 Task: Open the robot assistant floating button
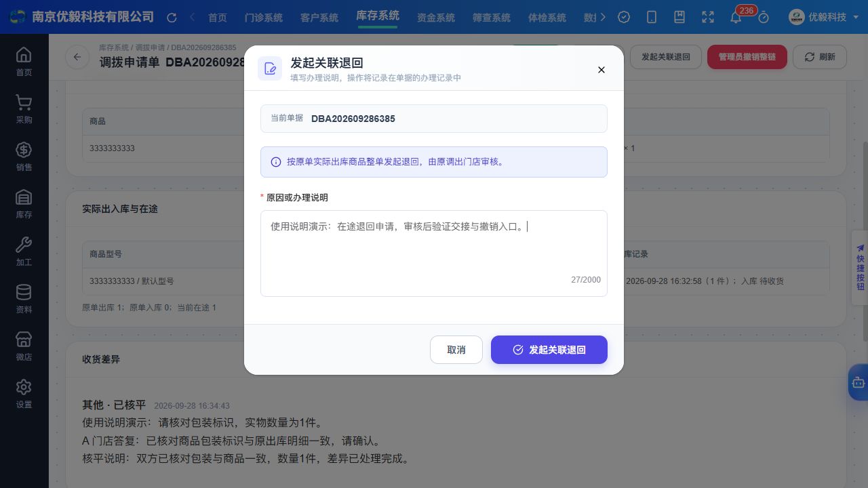(859, 382)
